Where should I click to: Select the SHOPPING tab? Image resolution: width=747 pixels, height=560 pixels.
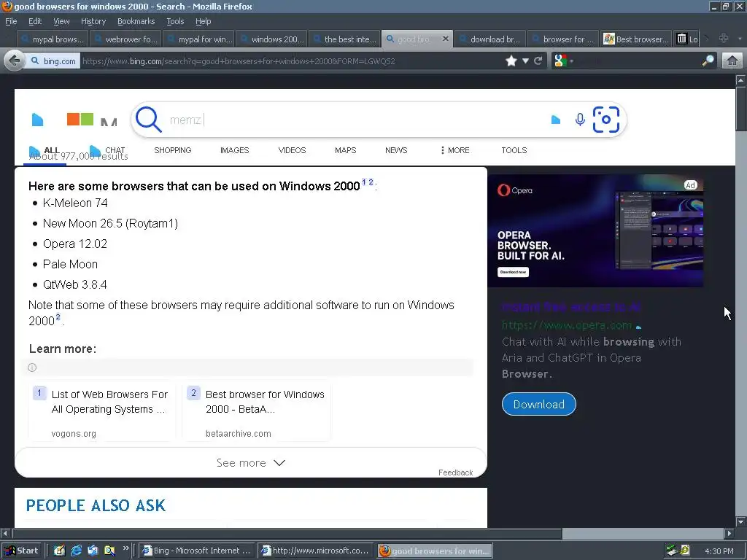point(172,150)
